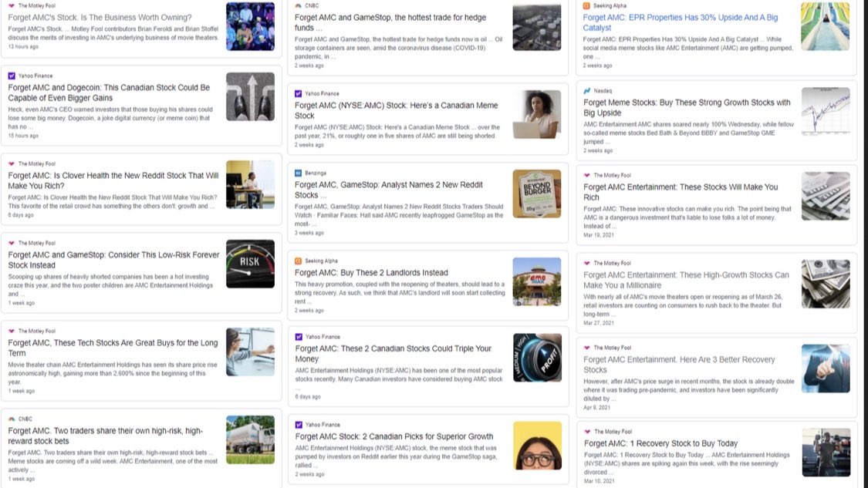Click 'Yahoo Finance' source label on Dogecoin card
This screenshot has width=868, height=488.
35,76
